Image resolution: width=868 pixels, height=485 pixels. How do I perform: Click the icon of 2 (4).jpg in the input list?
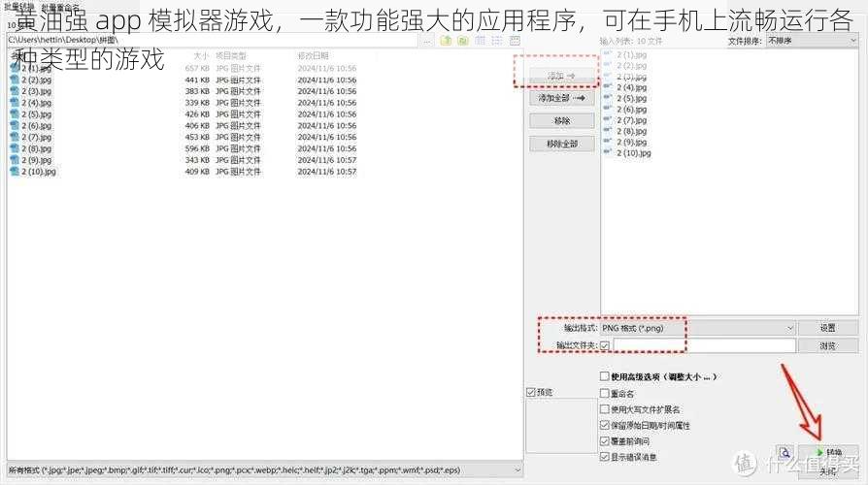point(607,87)
